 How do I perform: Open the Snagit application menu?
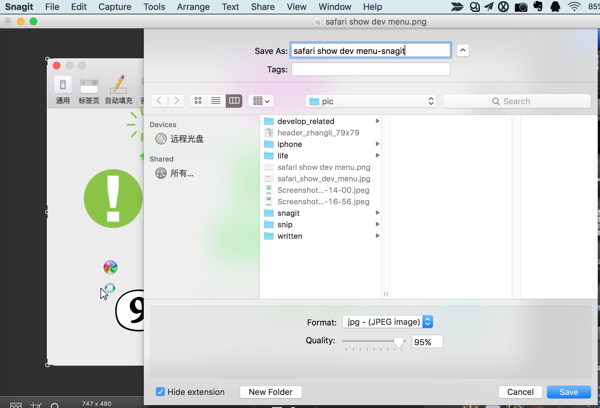pyautogui.click(x=19, y=7)
